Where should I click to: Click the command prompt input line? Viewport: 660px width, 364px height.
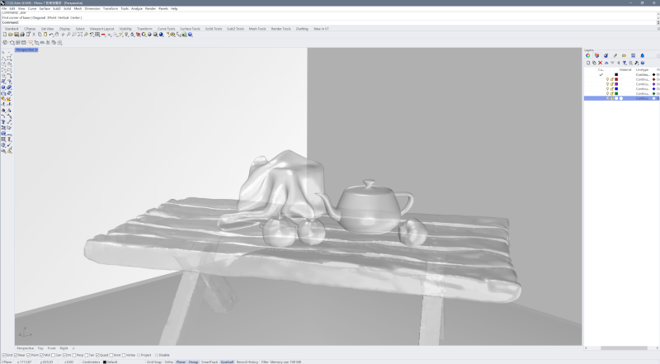click(328, 22)
